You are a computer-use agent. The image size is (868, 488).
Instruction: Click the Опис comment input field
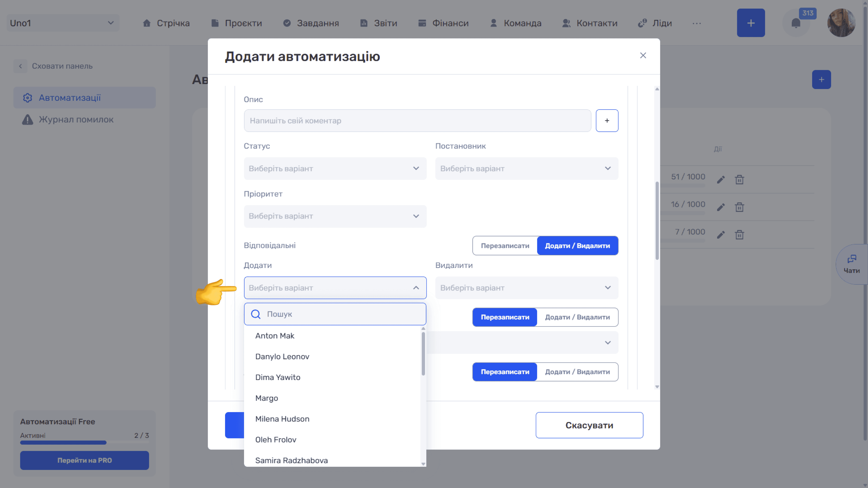pyautogui.click(x=417, y=120)
